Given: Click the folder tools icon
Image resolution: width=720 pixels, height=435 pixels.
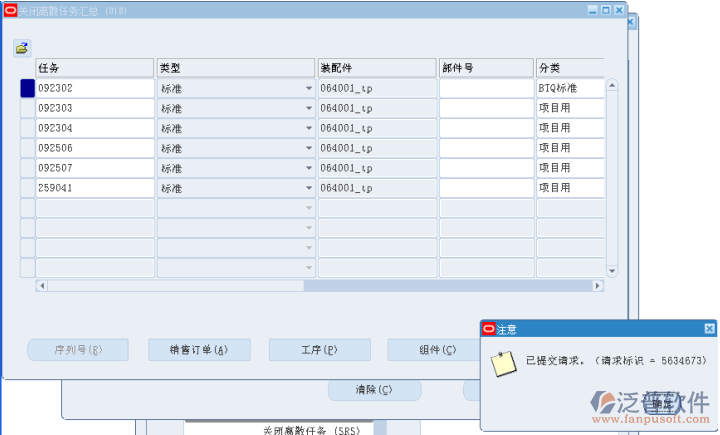Looking at the screenshot, I should 22,48.
